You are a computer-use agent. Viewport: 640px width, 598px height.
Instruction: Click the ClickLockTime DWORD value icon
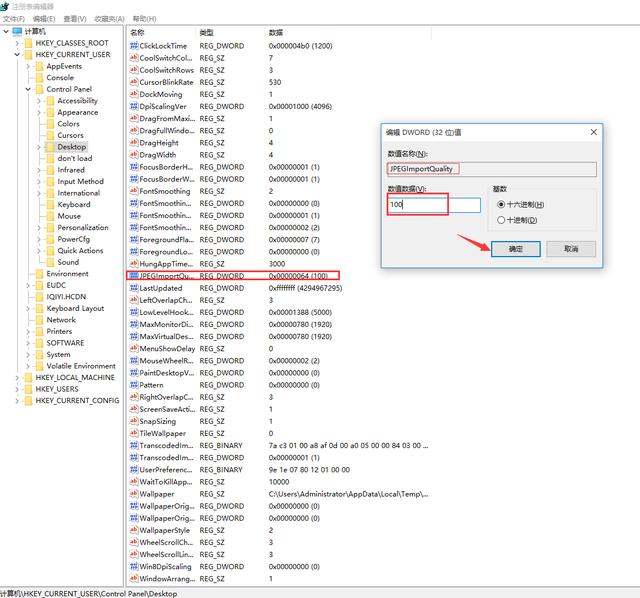134,46
